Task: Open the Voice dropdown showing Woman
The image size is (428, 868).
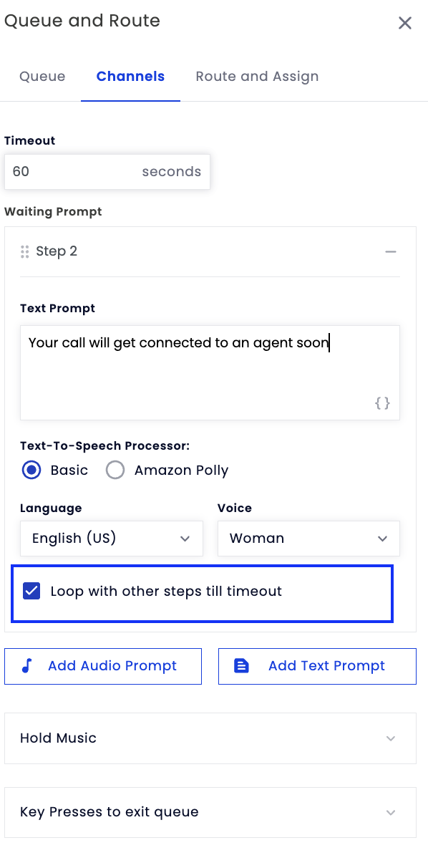Action: pos(308,539)
